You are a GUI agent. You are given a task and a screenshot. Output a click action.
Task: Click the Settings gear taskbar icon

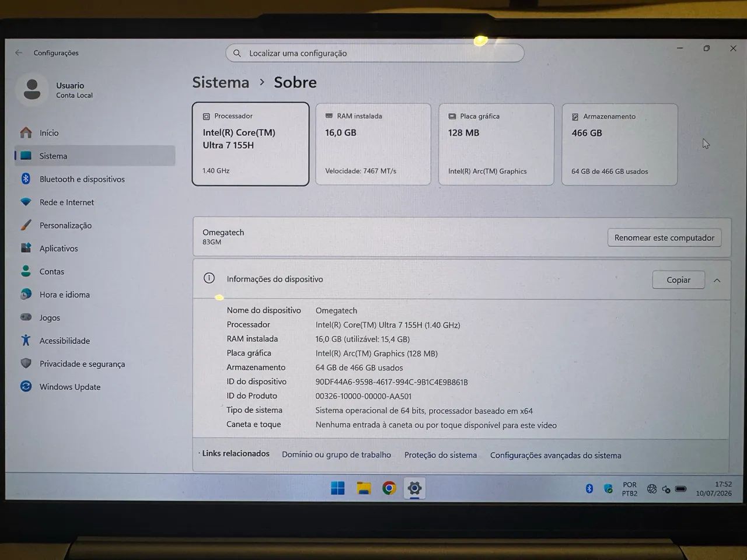click(x=415, y=488)
